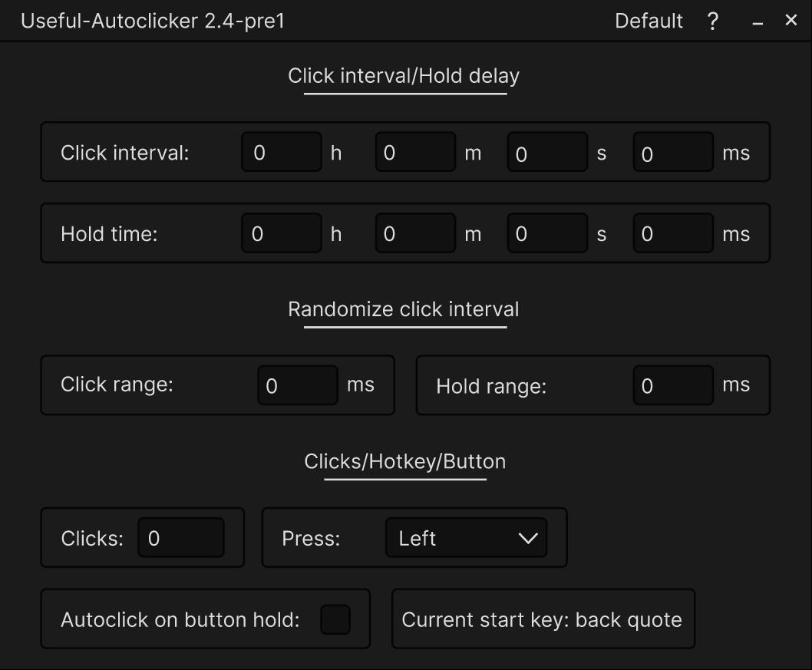The image size is (812, 670).
Task: Click the "Autoclick on button hold:" label
Action: 180,619
